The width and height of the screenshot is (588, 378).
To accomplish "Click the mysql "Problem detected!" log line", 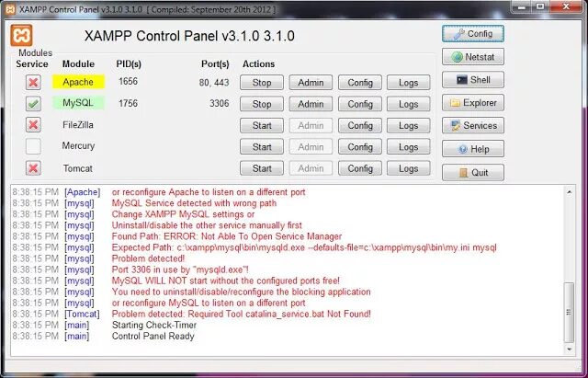I will click(148, 258).
